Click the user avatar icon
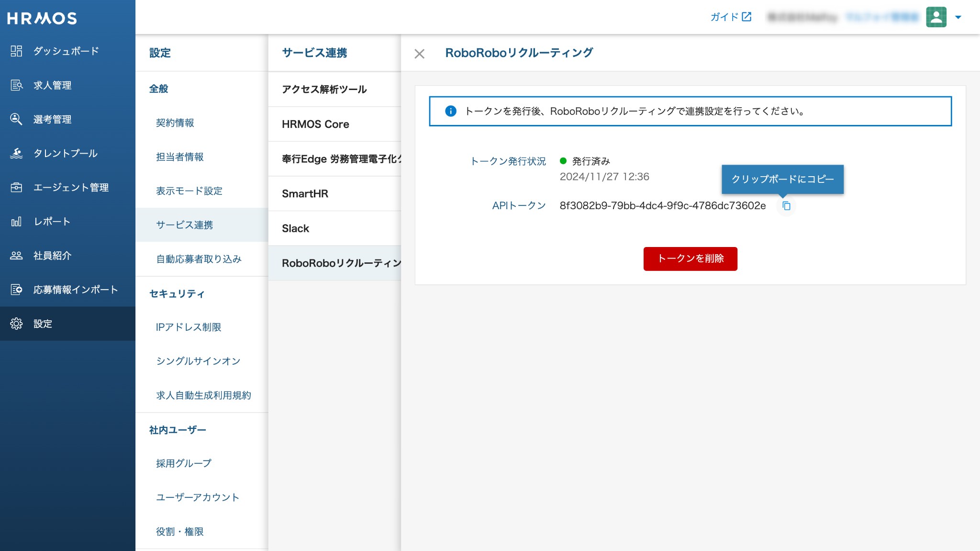The height and width of the screenshot is (551, 980). pos(936,17)
